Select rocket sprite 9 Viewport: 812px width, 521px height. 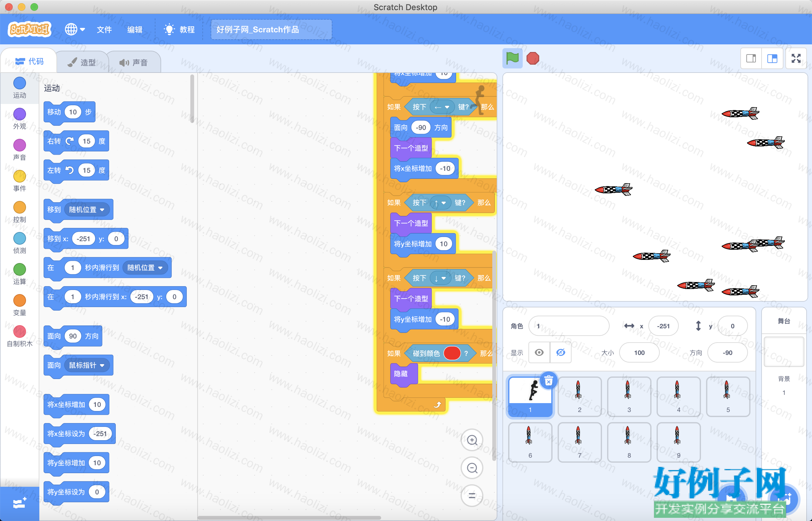pyautogui.click(x=678, y=442)
